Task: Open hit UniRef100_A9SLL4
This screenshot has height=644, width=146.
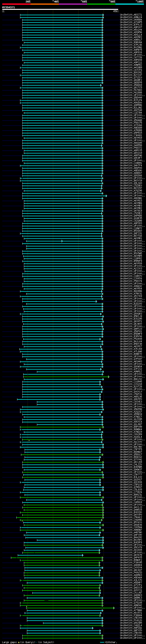Action: pyautogui.click(x=131, y=35)
